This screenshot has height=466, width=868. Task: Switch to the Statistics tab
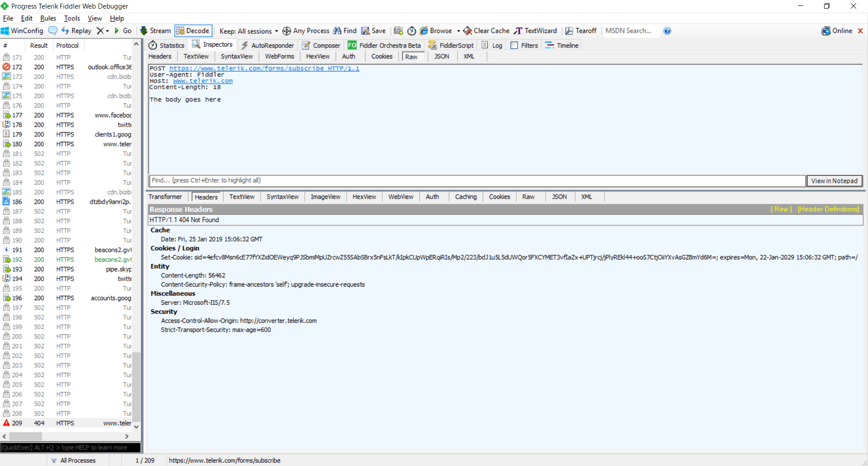[x=167, y=45]
